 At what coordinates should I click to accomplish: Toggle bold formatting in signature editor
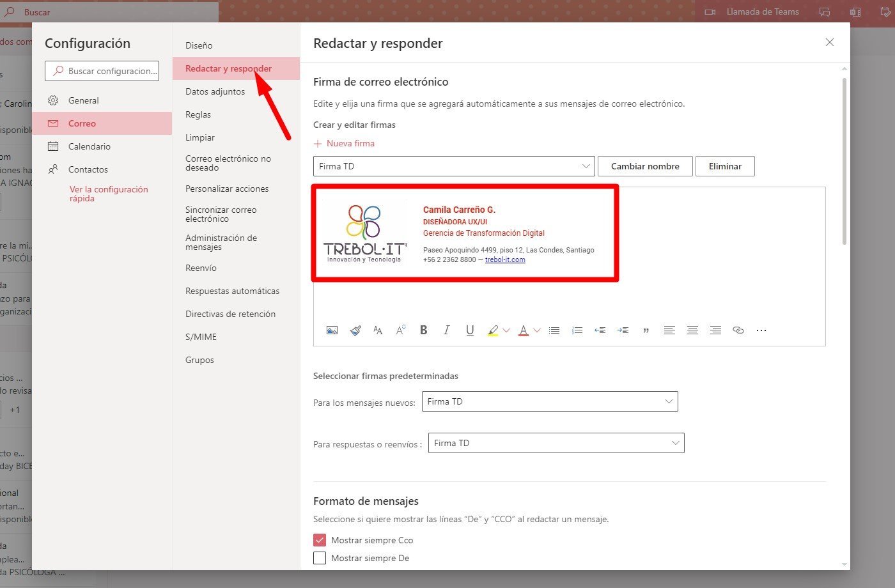click(423, 330)
